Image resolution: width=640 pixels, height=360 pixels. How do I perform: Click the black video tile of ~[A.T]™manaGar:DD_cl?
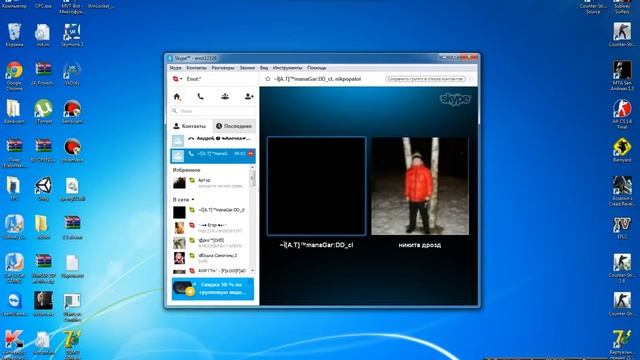[x=316, y=186]
